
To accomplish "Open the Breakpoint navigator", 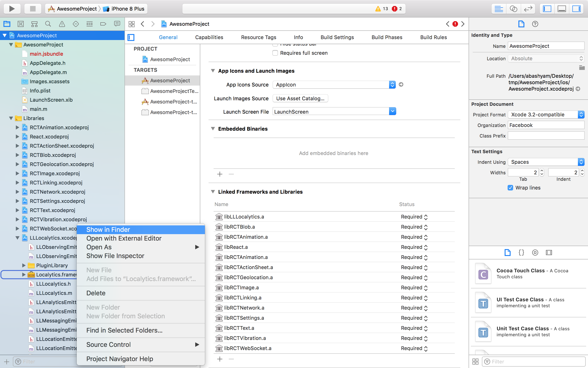I will click(103, 24).
